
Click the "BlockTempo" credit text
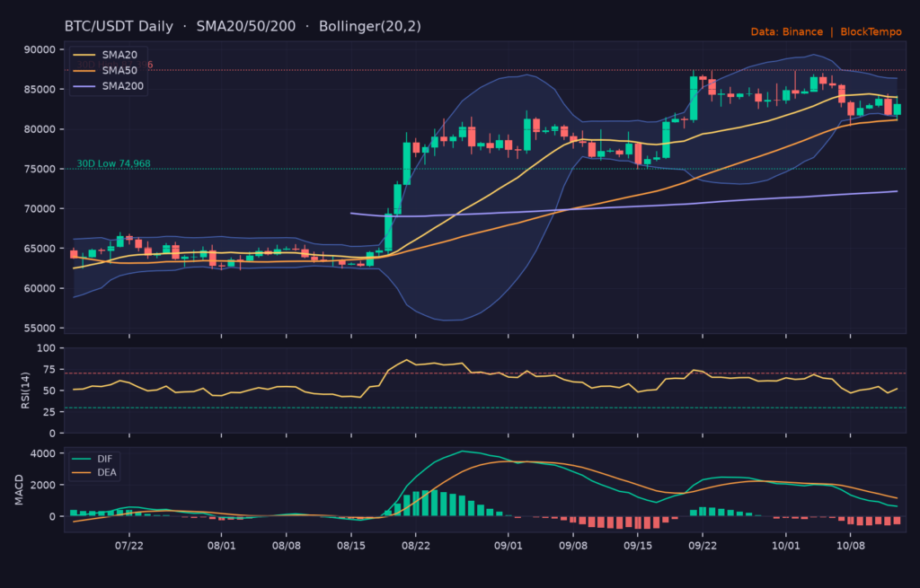pos(871,31)
